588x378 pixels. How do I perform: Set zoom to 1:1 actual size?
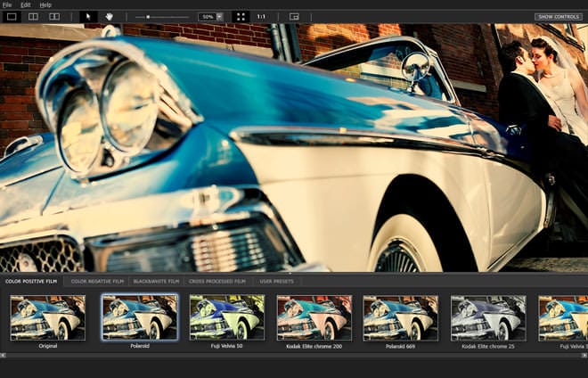pyautogui.click(x=261, y=16)
